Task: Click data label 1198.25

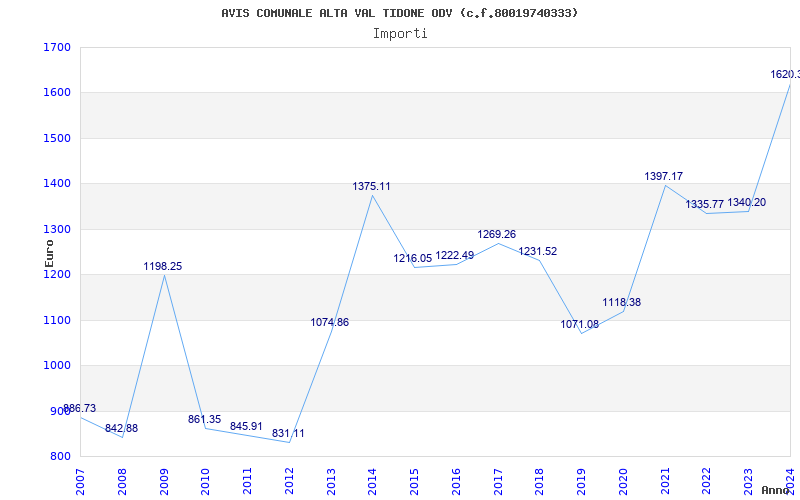Action: tap(163, 266)
